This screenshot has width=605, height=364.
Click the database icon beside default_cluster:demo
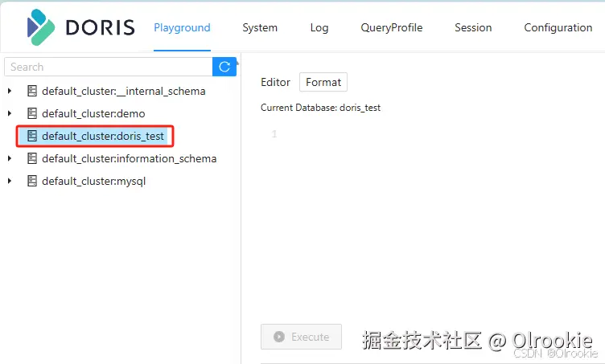[32, 113]
